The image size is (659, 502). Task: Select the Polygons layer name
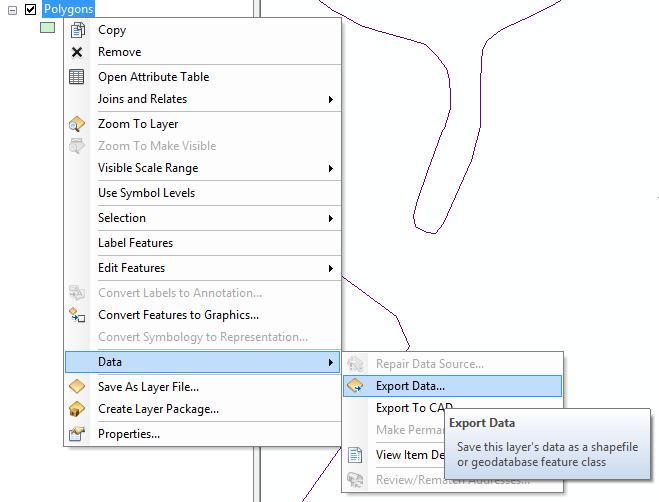click(x=68, y=9)
